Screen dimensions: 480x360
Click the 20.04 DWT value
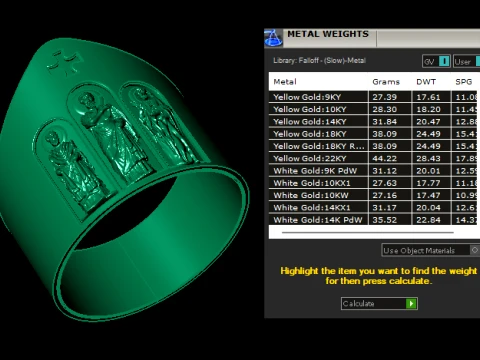pyautogui.click(x=428, y=208)
